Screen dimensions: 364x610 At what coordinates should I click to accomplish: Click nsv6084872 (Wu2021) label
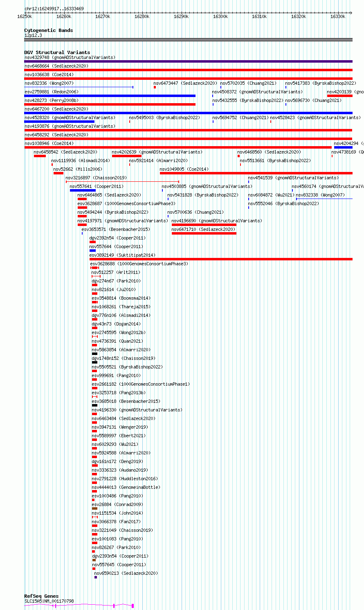click(271, 195)
